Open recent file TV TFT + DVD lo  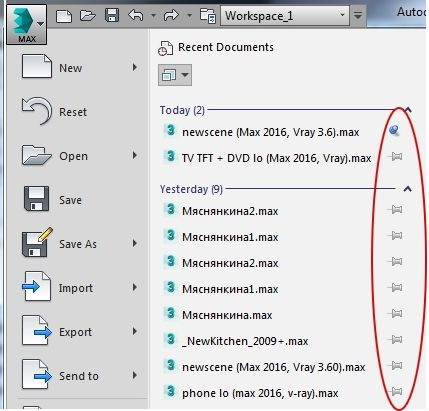(x=276, y=158)
